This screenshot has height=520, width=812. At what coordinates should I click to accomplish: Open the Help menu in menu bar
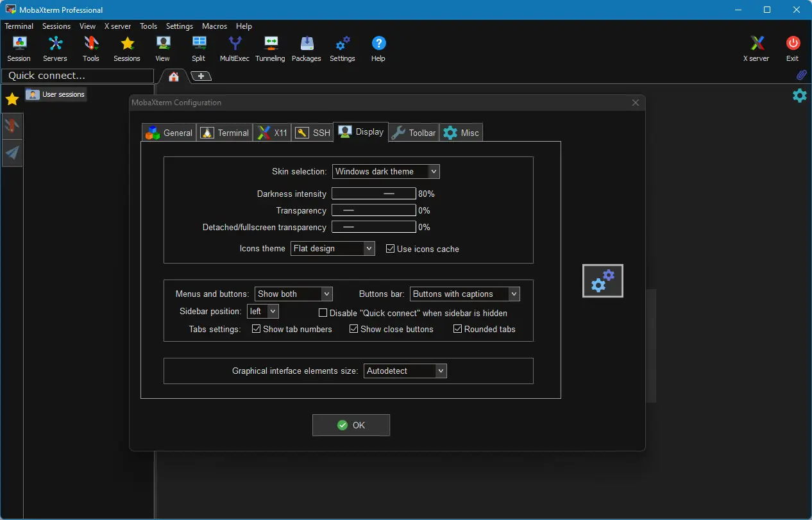pos(244,26)
